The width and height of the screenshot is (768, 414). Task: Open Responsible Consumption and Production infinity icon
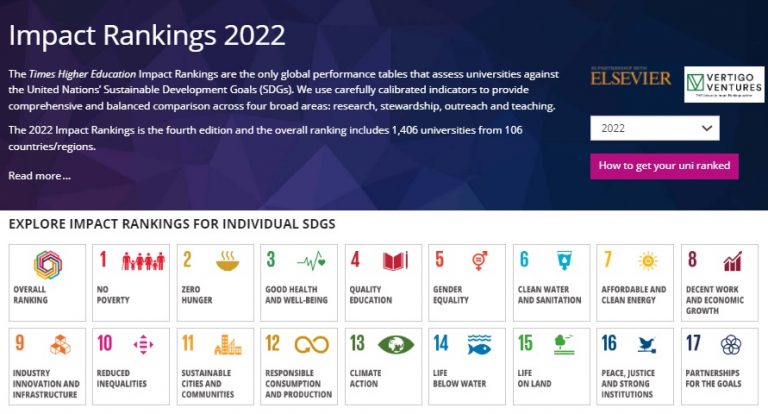click(312, 344)
